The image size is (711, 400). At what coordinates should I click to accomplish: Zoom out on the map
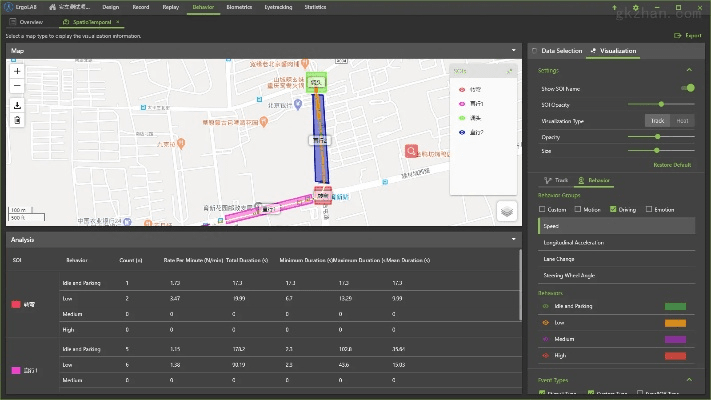(17, 85)
